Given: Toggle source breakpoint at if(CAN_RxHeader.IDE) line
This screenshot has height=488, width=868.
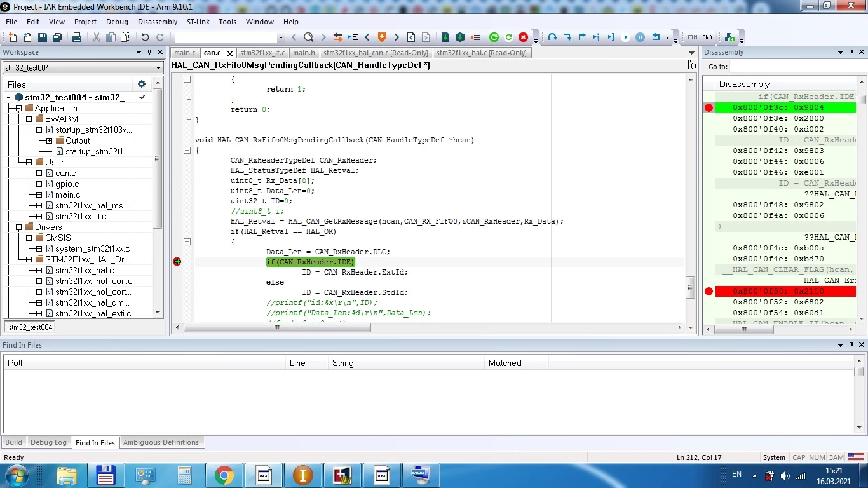Looking at the screenshot, I should [x=177, y=262].
